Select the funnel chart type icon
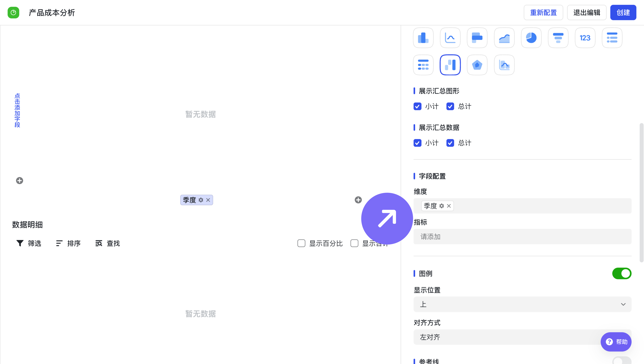 [558, 38]
